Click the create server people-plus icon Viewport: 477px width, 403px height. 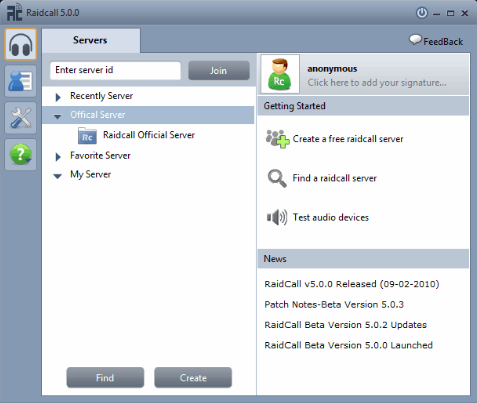coord(277,139)
